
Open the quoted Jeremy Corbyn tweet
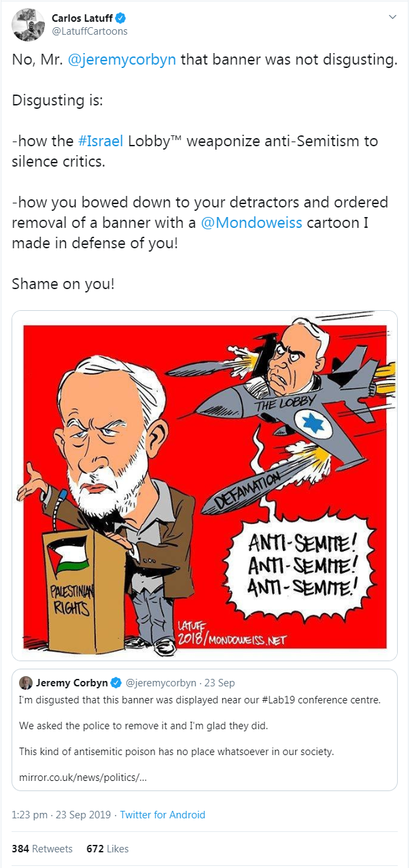(205, 729)
